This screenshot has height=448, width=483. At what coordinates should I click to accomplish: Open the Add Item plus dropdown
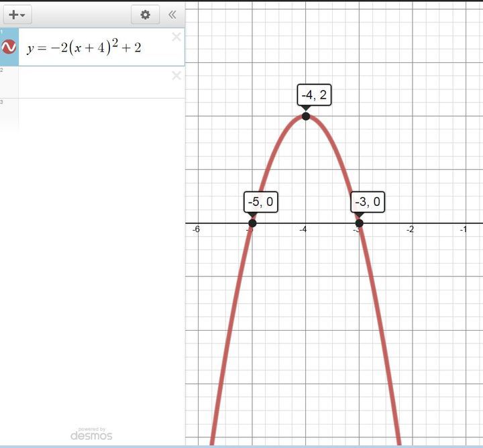coord(17,14)
